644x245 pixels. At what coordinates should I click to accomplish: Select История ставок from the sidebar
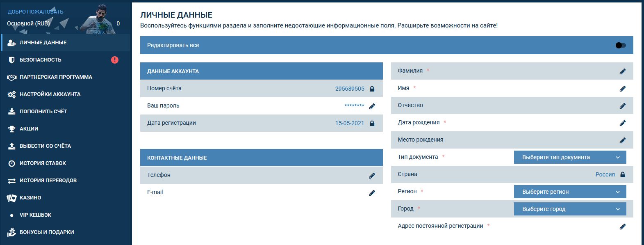tap(43, 163)
